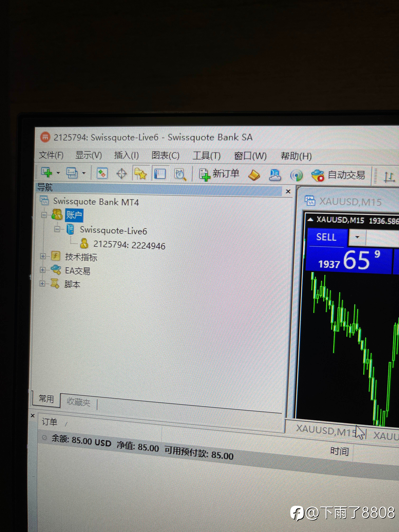Viewport: 399px width, 532px height.
Task: Click the New Chart toolbar icon
Action: pos(47,172)
